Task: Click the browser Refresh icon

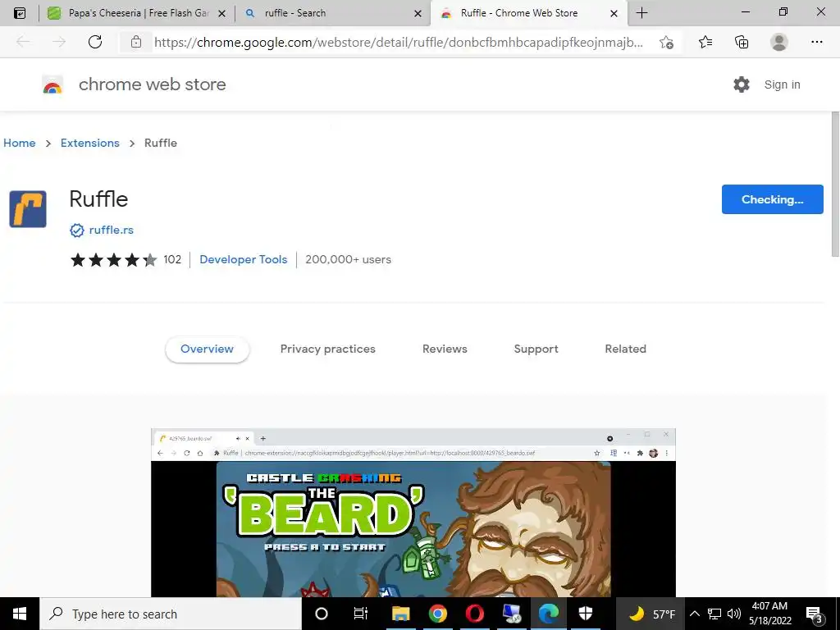Action: [x=95, y=42]
